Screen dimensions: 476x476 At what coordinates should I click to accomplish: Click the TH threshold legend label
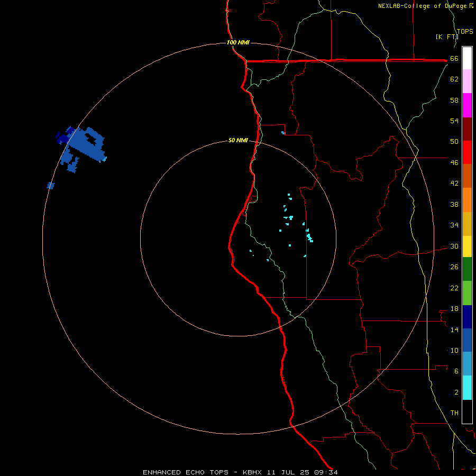pyautogui.click(x=454, y=413)
